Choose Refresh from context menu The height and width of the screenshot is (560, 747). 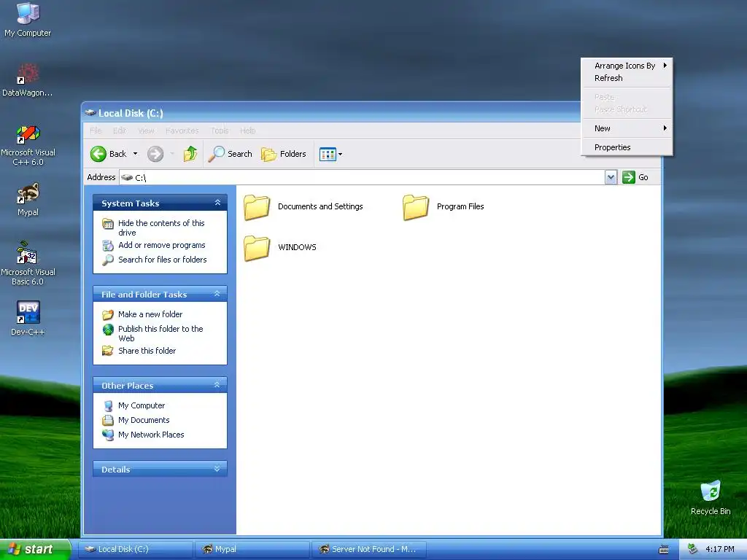coord(627,78)
